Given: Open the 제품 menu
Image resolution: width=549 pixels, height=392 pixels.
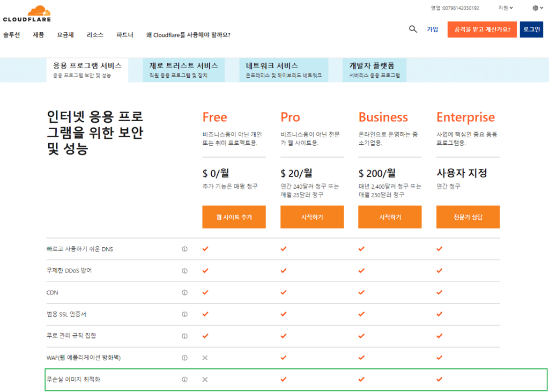Looking at the screenshot, I should (39, 35).
